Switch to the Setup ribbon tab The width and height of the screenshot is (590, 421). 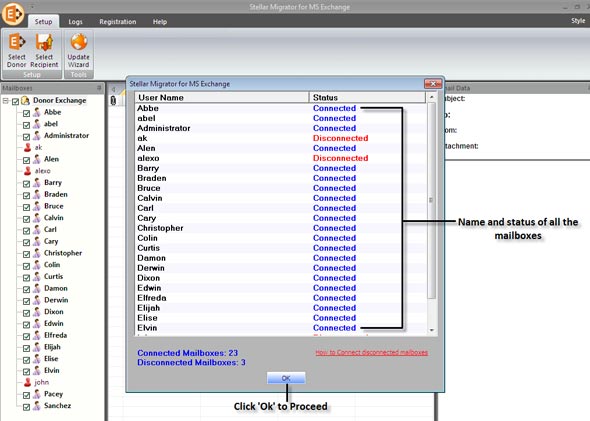(43, 21)
